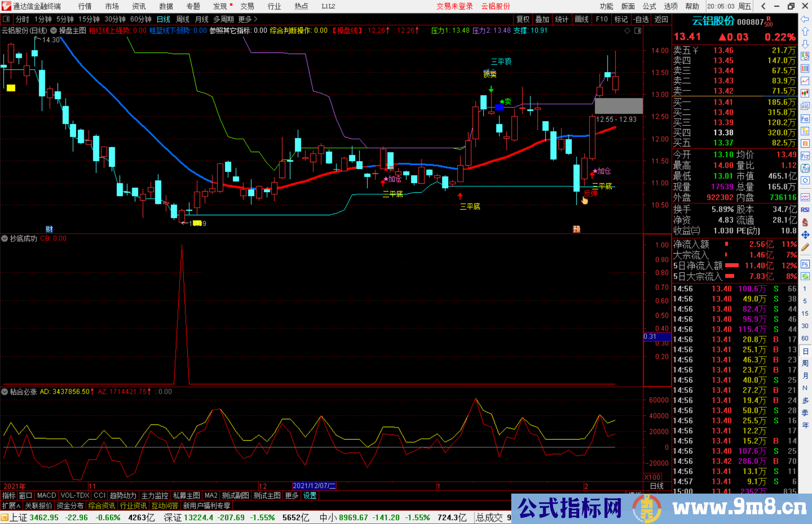Click the RSI indicator sidebar icon
812x524 pixels.
pos(805,210)
